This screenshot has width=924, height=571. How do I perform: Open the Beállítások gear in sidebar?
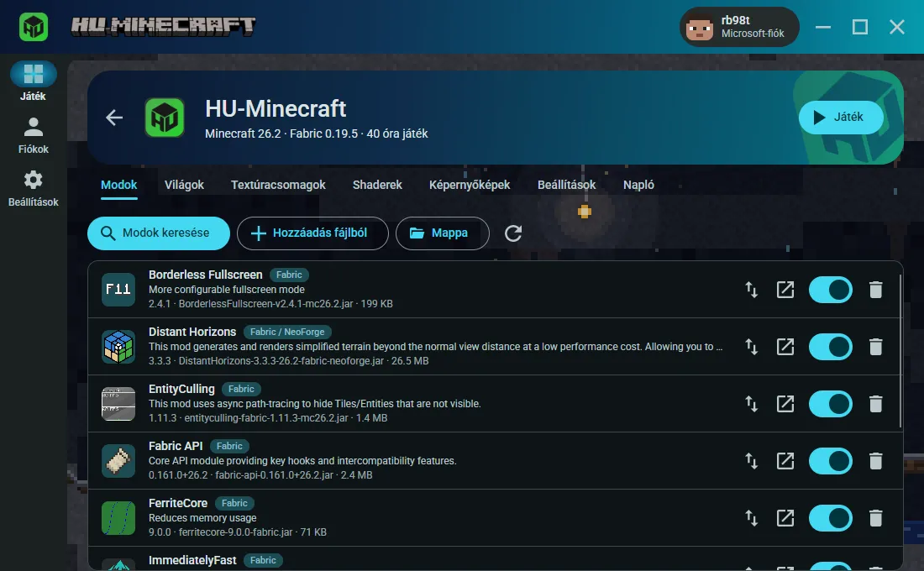point(33,189)
